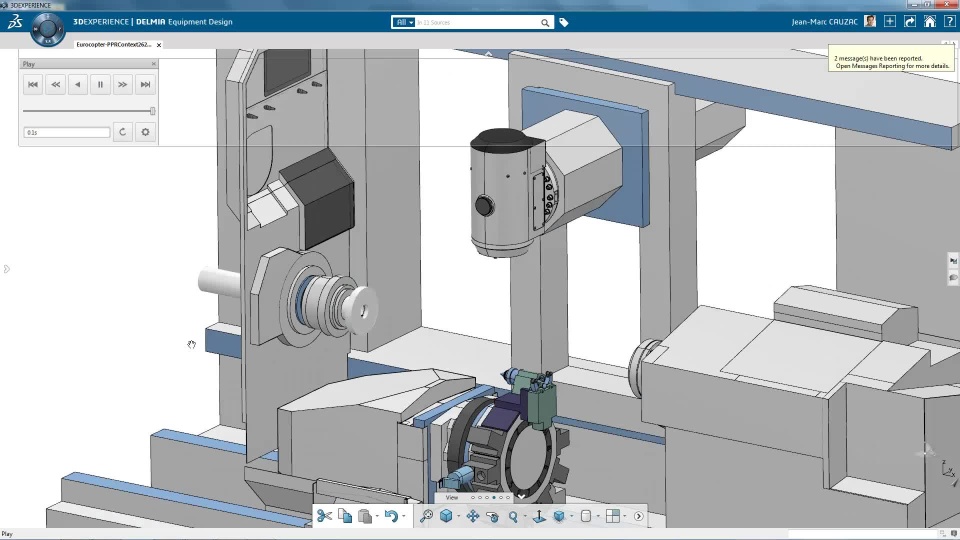Open the compass in top-left corner
960x540 pixels.
(47, 29)
